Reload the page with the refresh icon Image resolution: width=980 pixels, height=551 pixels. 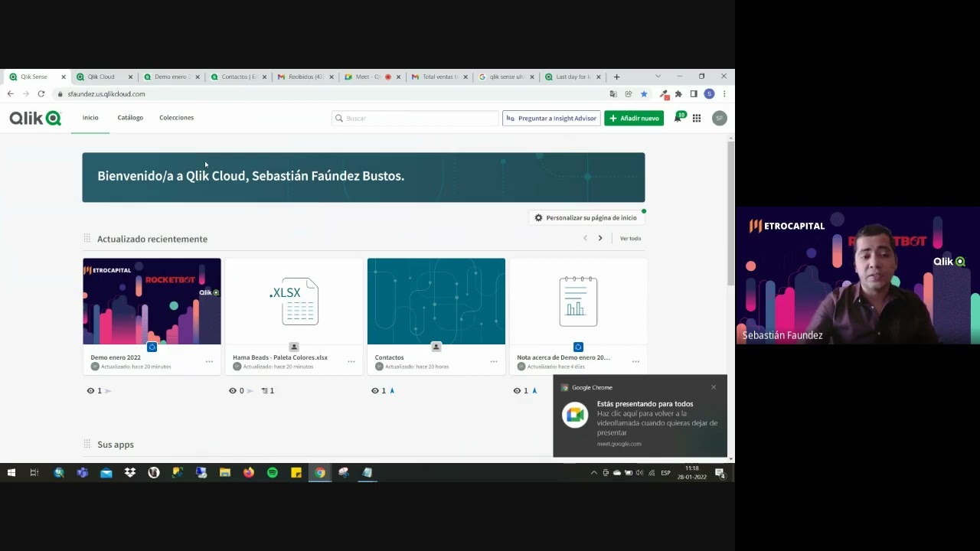click(41, 93)
